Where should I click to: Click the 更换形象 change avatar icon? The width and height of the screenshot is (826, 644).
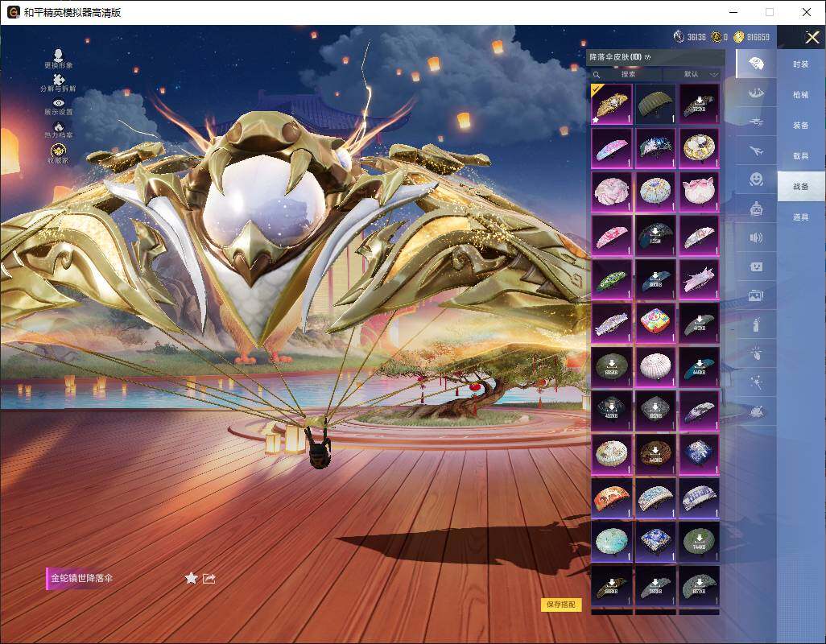coord(58,54)
